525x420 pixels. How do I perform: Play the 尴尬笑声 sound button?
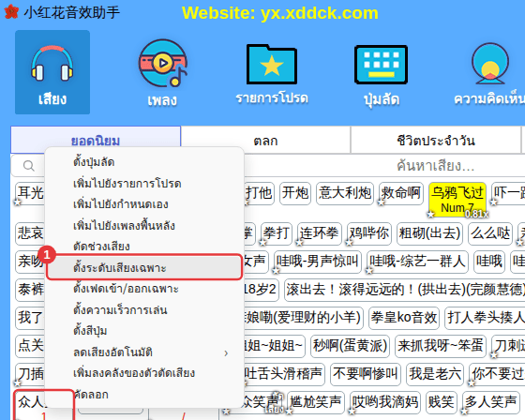316,402
